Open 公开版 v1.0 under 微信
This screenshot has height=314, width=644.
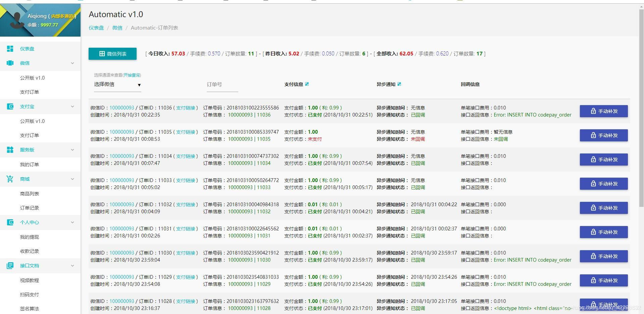[x=32, y=78]
